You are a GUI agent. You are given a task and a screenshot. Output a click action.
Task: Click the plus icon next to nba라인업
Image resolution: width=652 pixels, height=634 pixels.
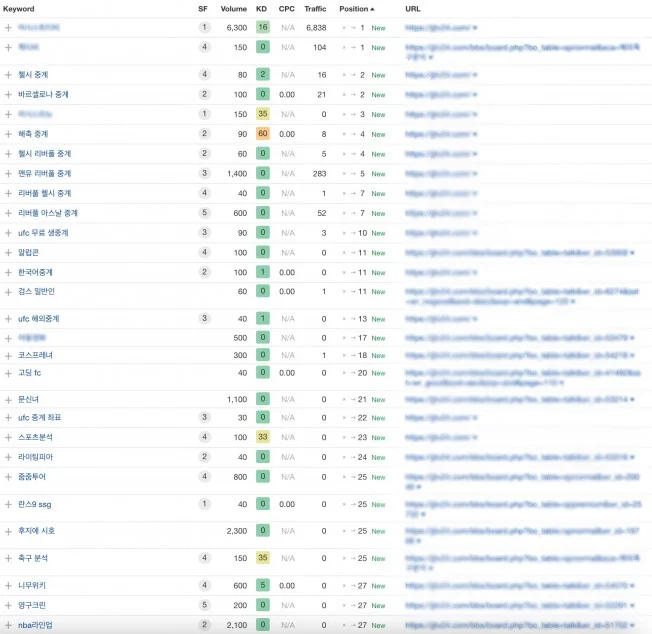click(x=8, y=625)
